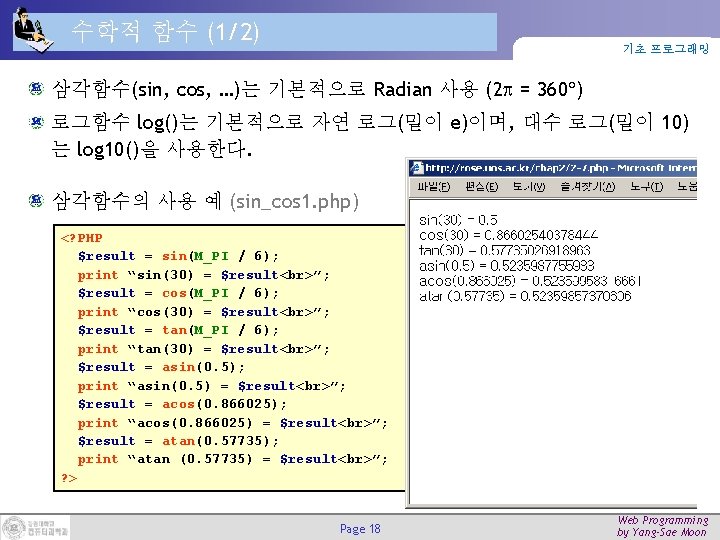Click the code line "$result = acos(0.866025);"

(182, 404)
